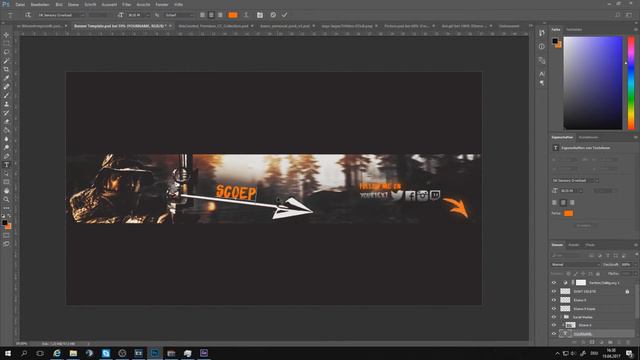The width and height of the screenshot is (640, 360).
Task: Create new group from Layers panel footer
Action: (610, 342)
